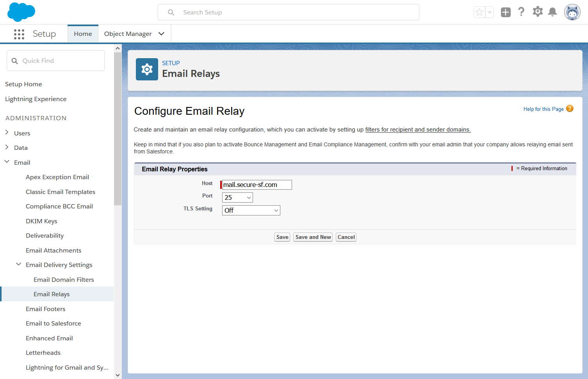Image resolution: width=588 pixels, height=379 pixels.
Task: Click the sidebar scrollbar thumb
Action: click(x=118, y=128)
